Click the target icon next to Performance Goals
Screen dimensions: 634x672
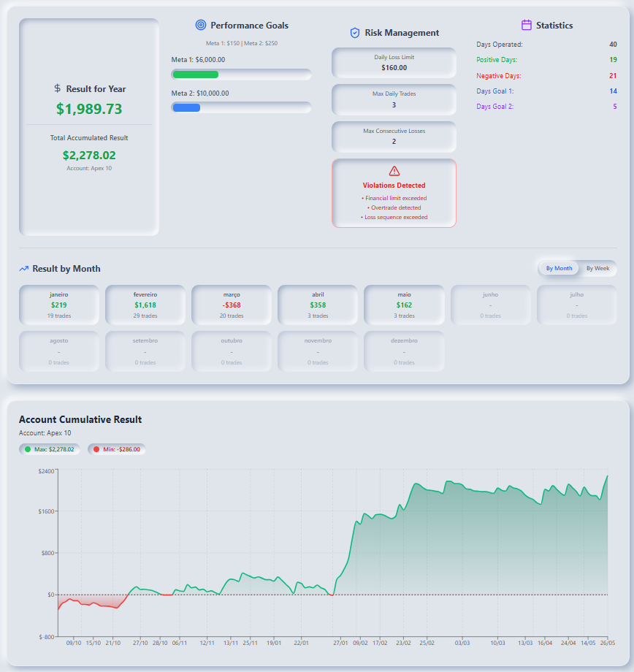[201, 26]
